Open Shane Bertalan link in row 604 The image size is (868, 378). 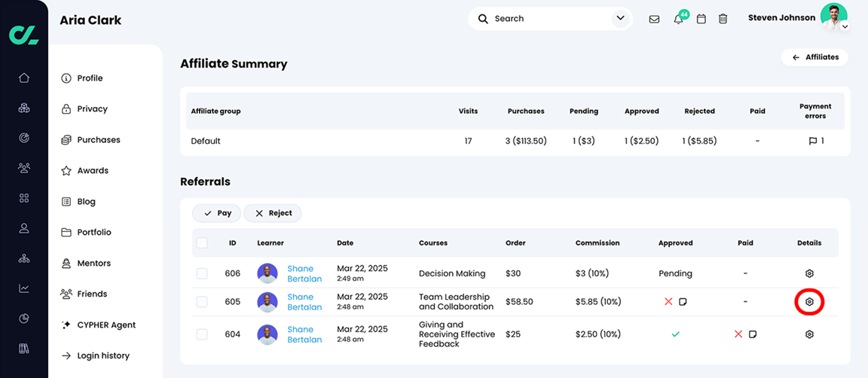tap(304, 334)
